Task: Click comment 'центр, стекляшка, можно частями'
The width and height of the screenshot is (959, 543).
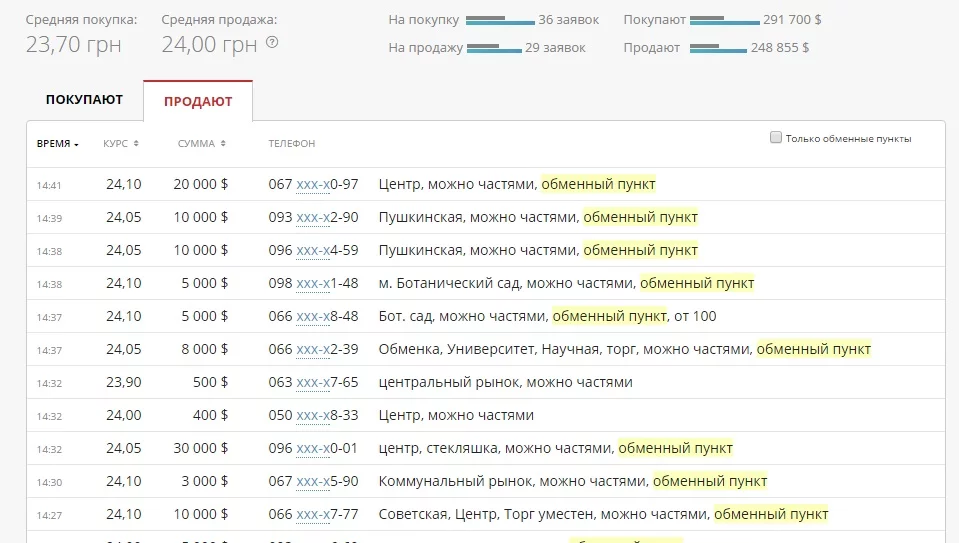Action: click(x=496, y=448)
